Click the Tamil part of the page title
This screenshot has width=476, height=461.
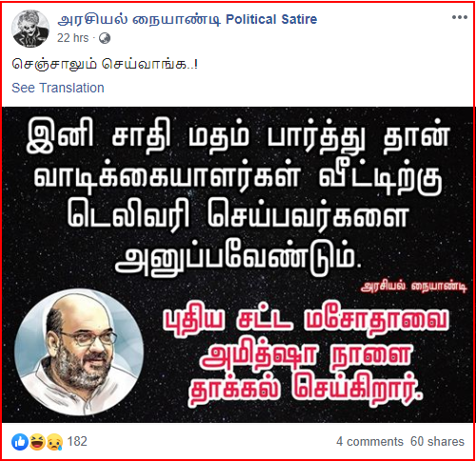pos(139,20)
